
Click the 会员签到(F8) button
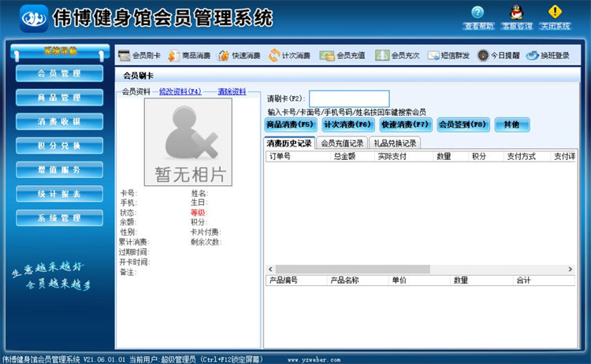[x=463, y=124]
